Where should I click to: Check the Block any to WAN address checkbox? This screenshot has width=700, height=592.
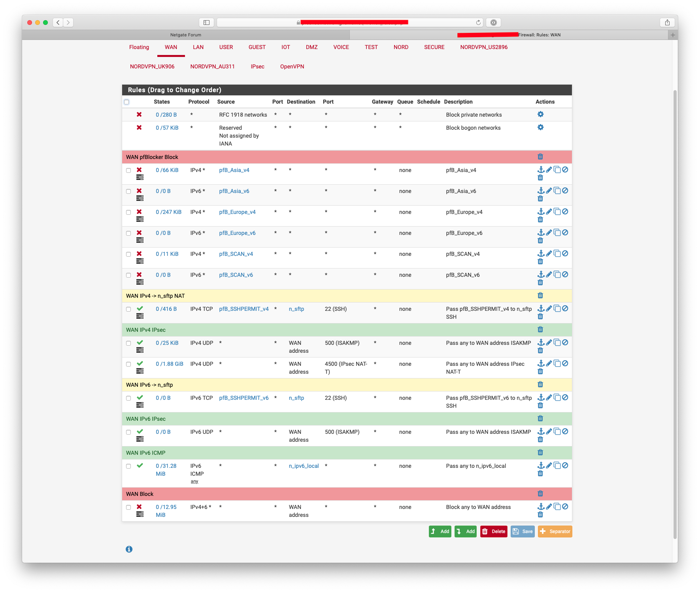(128, 507)
